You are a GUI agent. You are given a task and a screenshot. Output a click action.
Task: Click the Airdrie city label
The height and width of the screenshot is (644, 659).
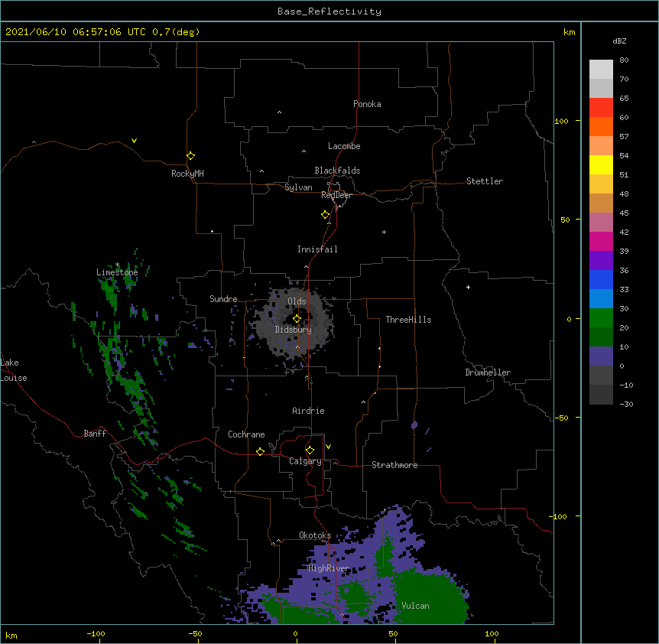point(309,411)
